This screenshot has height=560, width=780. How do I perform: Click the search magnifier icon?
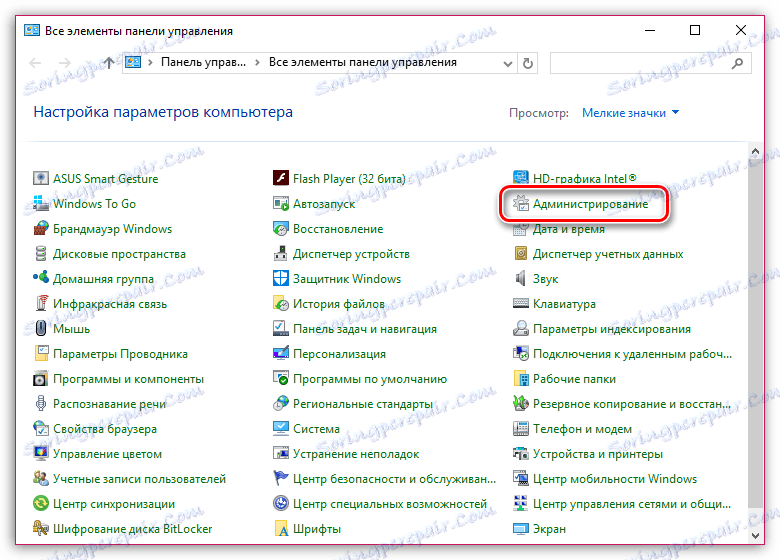click(x=738, y=63)
